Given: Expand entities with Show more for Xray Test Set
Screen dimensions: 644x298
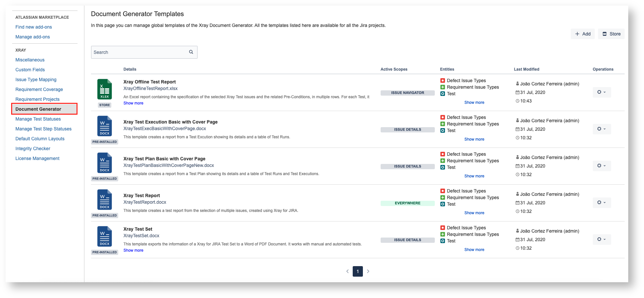Looking at the screenshot, I should coord(474,250).
